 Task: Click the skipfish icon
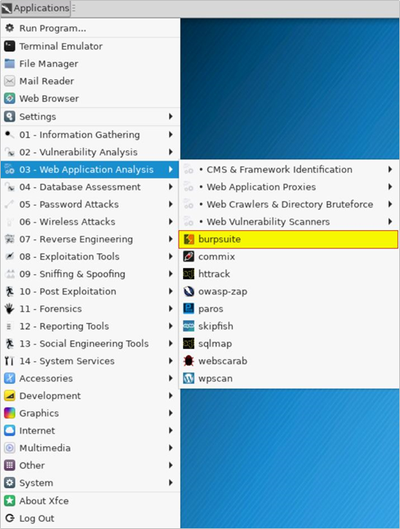189,326
